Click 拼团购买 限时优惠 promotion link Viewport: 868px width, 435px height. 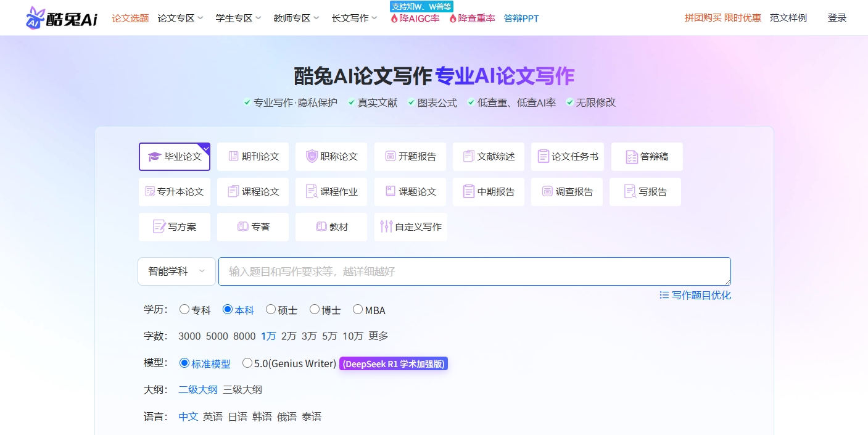tap(723, 18)
